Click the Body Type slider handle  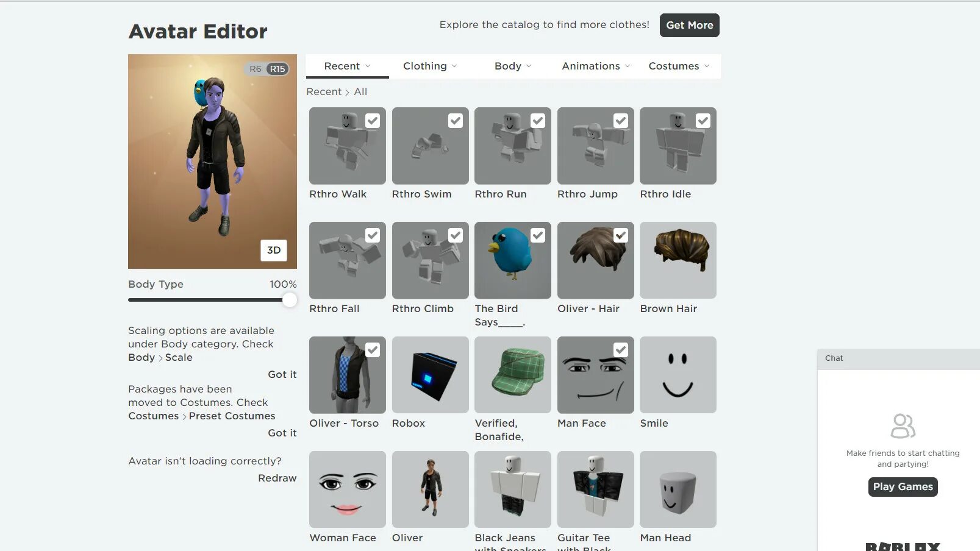(x=290, y=300)
